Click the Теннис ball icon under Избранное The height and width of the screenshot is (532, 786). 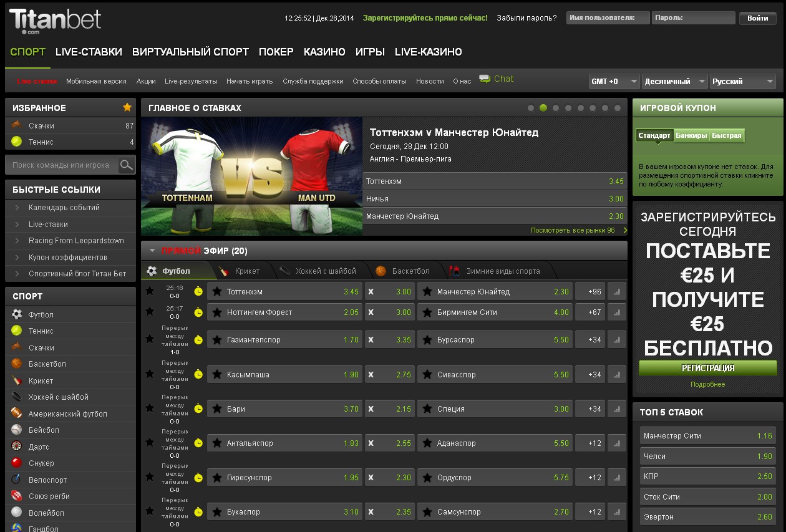tap(17, 142)
